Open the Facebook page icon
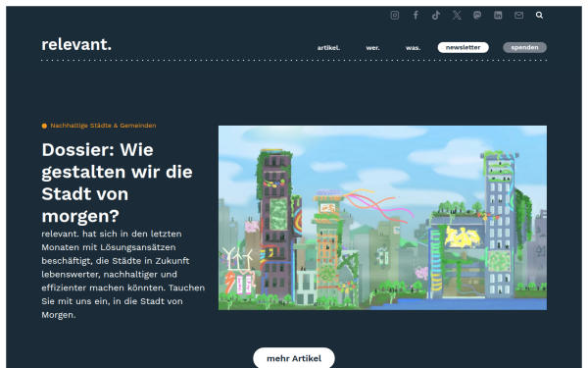The width and height of the screenshot is (588, 368). tap(416, 15)
